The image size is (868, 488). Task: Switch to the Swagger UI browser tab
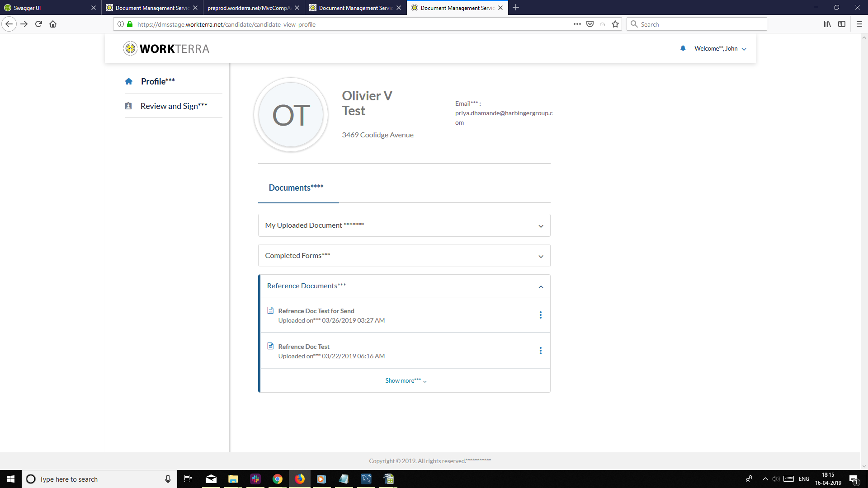(x=45, y=8)
